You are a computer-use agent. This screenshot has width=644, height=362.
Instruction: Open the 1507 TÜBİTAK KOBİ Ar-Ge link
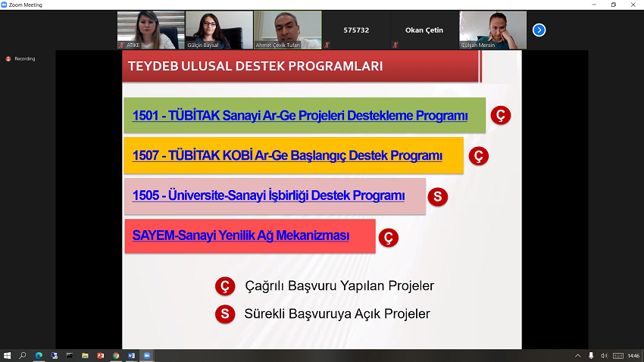tap(287, 156)
